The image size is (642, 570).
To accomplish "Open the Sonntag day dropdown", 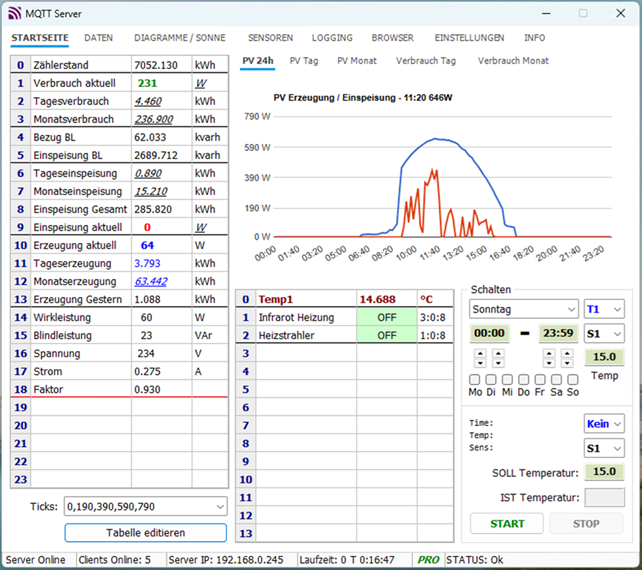I will (524, 309).
